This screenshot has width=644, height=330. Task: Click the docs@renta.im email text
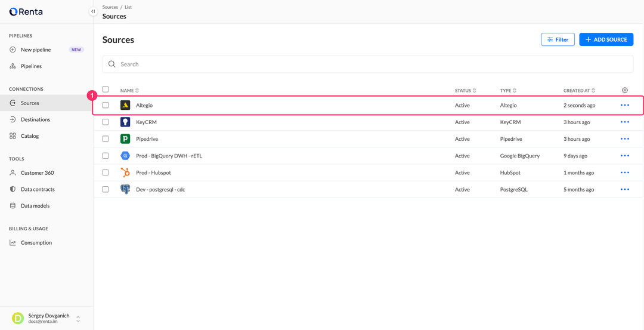43,322
